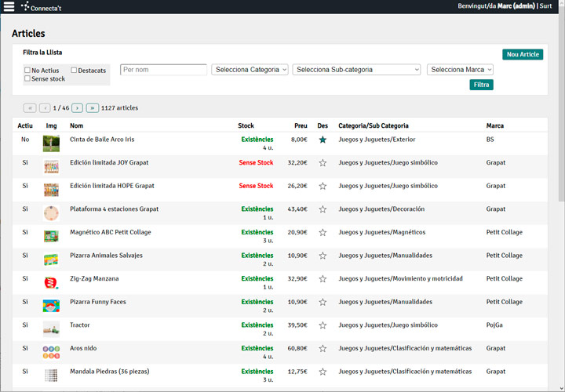Expand the Selecciona Sub-categoria dropdown
This screenshot has height=392, width=565.
pos(356,70)
